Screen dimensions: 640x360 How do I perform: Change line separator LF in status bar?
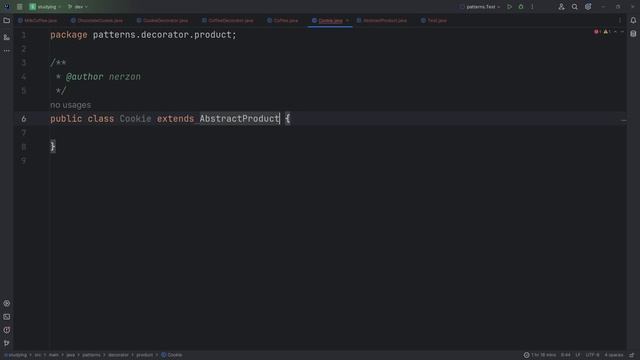coord(578,355)
